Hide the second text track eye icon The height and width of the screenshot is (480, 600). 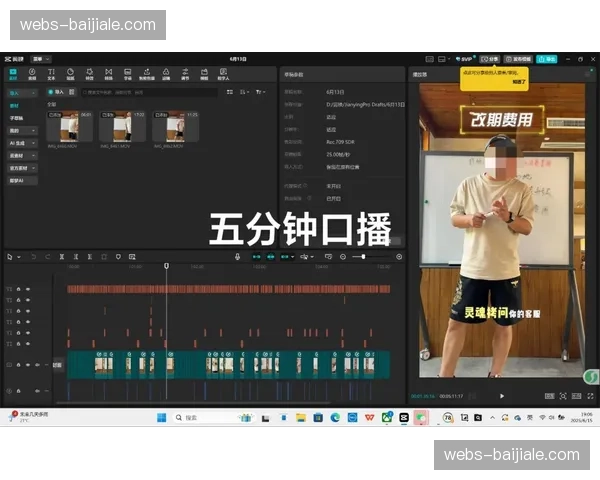28,300
